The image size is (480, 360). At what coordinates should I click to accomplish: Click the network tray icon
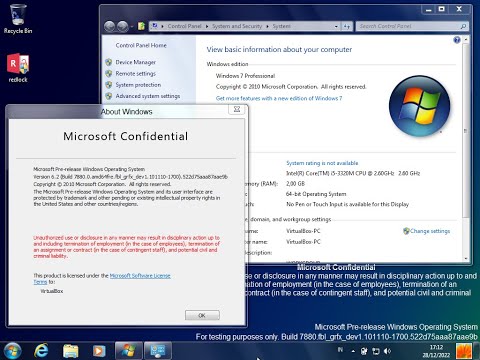tap(376, 351)
